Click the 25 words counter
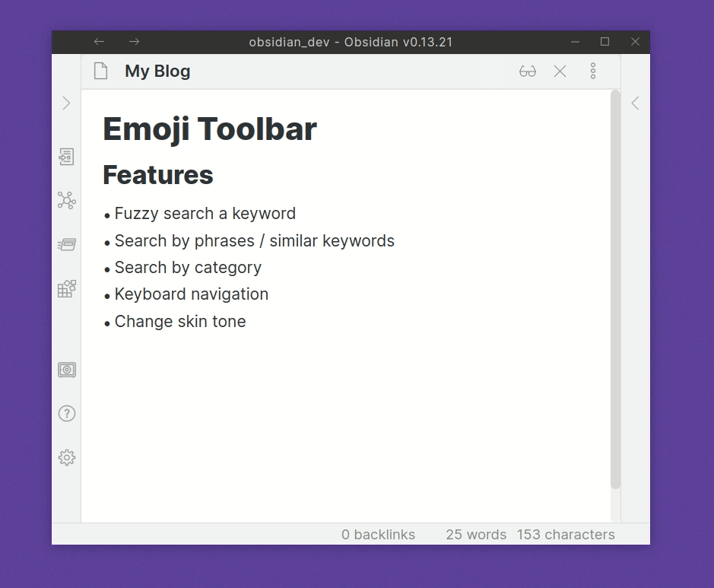This screenshot has height=588, width=714. tap(476, 534)
